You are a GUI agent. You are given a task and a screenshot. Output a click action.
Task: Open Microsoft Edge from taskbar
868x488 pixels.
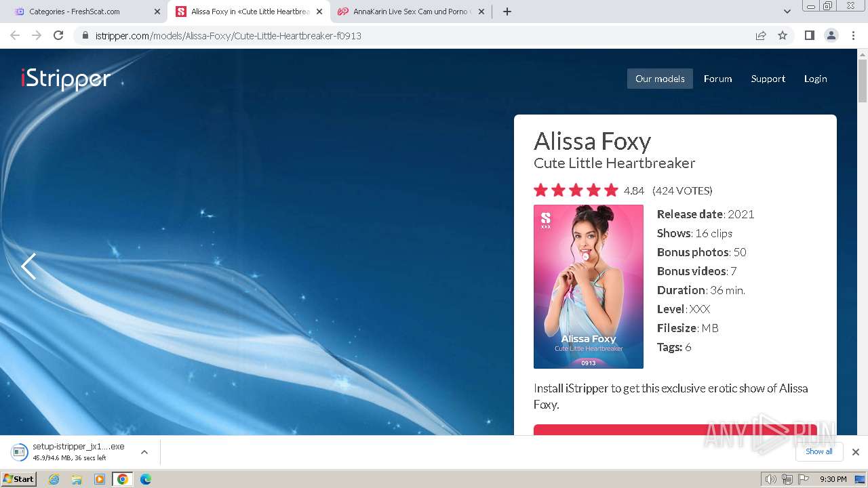coord(146,479)
